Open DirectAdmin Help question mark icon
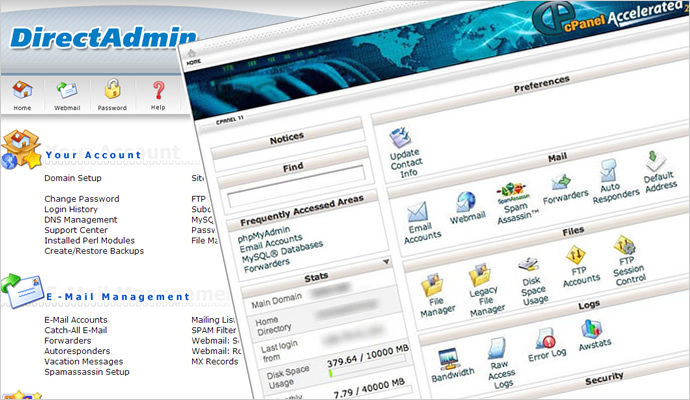Viewport: 690px width, 400px height. (158, 90)
